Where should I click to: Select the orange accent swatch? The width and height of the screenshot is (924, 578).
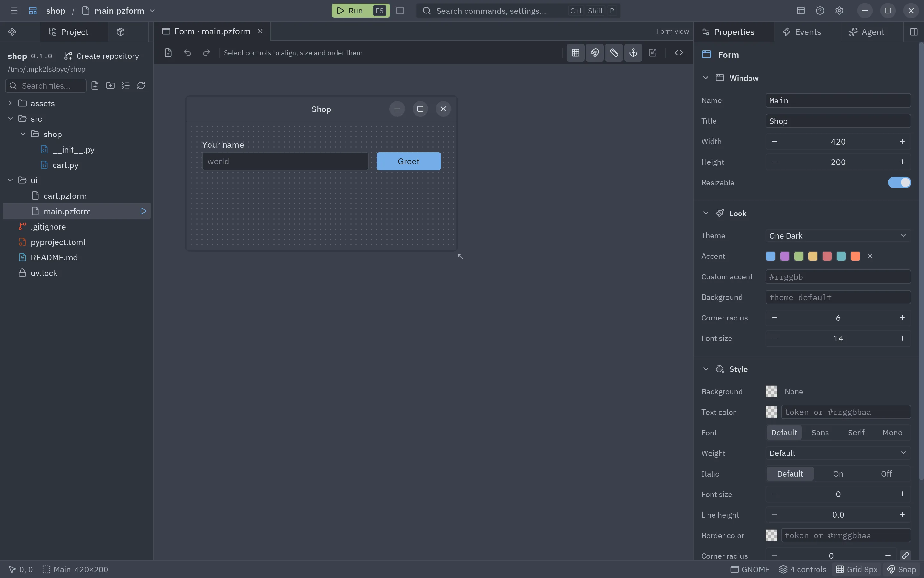pyautogui.click(x=855, y=256)
